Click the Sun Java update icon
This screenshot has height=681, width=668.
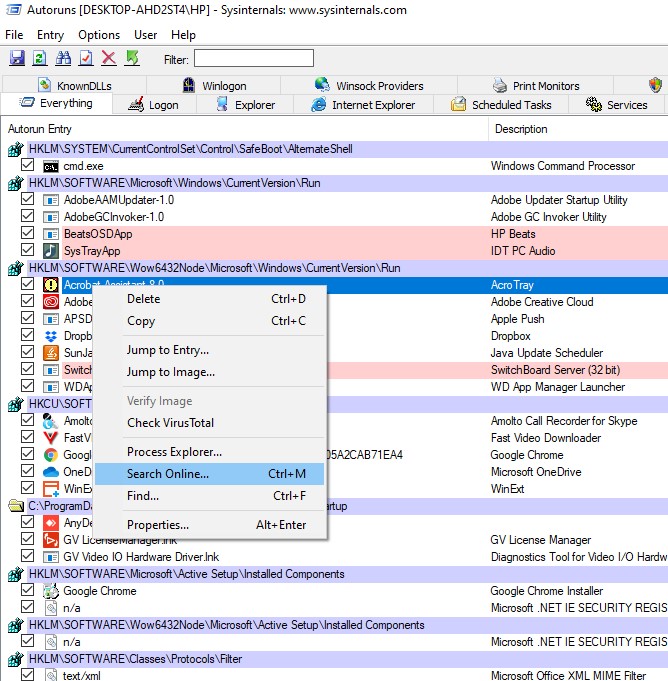click(51, 353)
